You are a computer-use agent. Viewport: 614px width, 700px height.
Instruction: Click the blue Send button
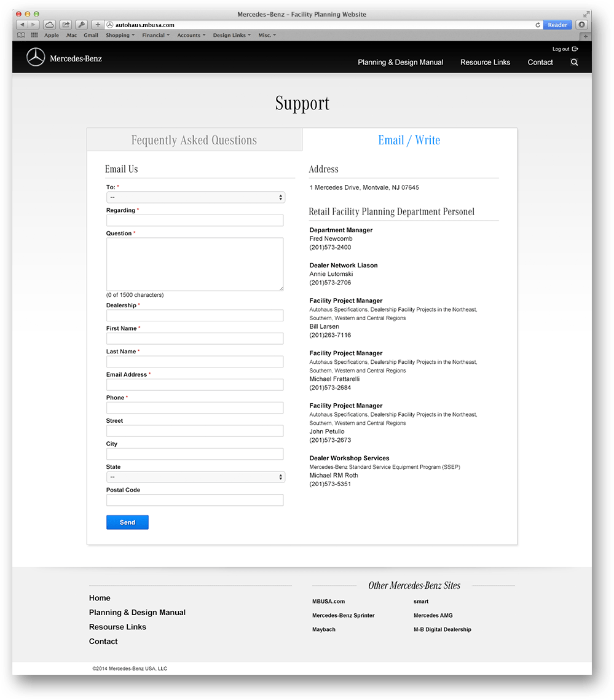point(127,522)
